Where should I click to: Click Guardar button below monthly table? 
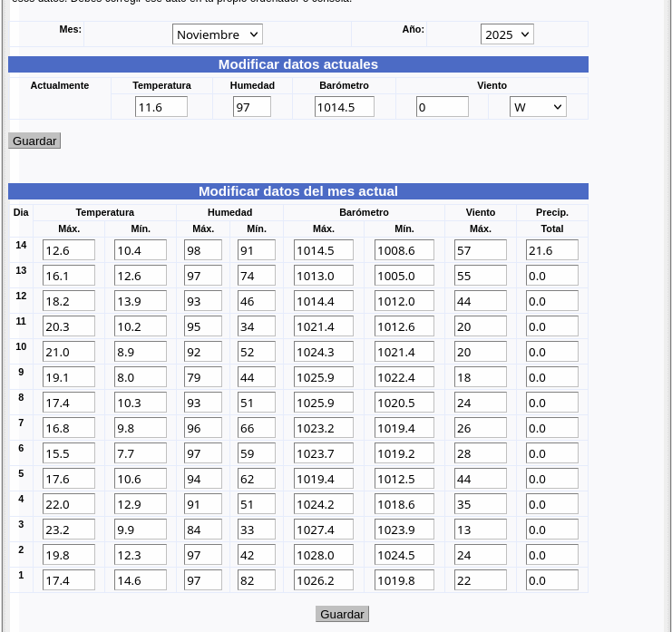point(342,614)
